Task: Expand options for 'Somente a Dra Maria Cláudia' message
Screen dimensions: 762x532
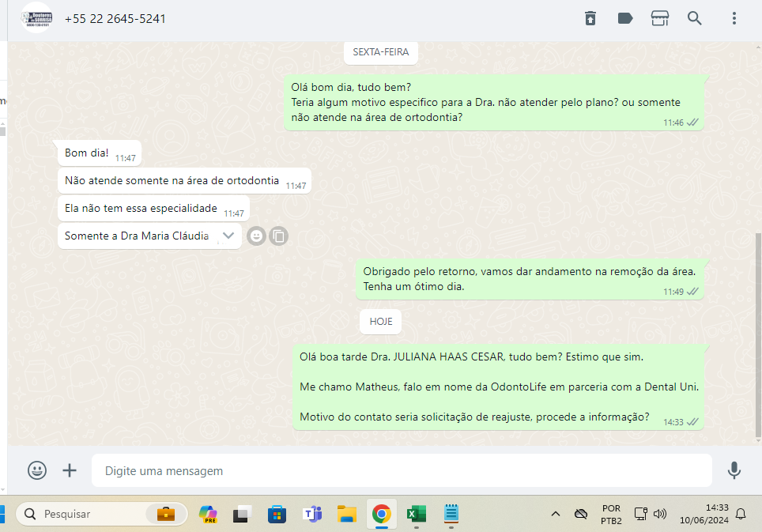Action: [x=228, y=236]
